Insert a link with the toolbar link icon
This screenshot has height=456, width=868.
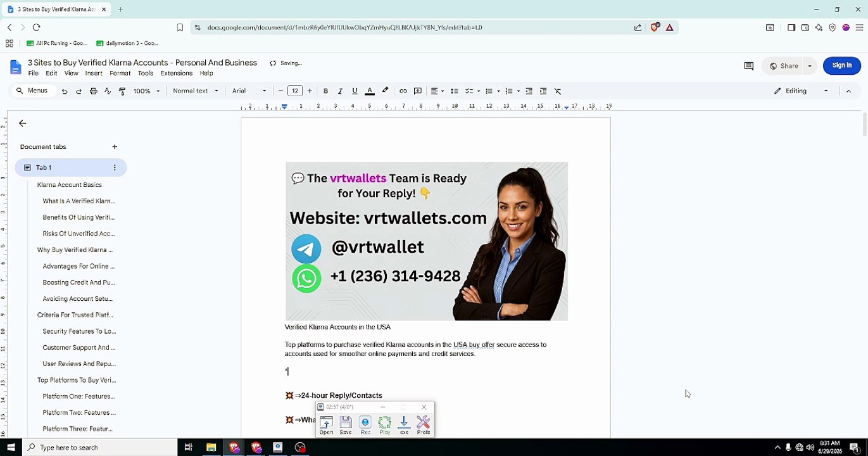tap(403, 91)
